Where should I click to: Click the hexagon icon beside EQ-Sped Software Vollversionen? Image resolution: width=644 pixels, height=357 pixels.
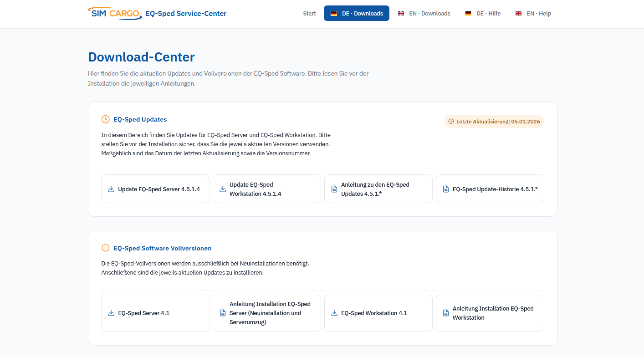tap(106, 248)
